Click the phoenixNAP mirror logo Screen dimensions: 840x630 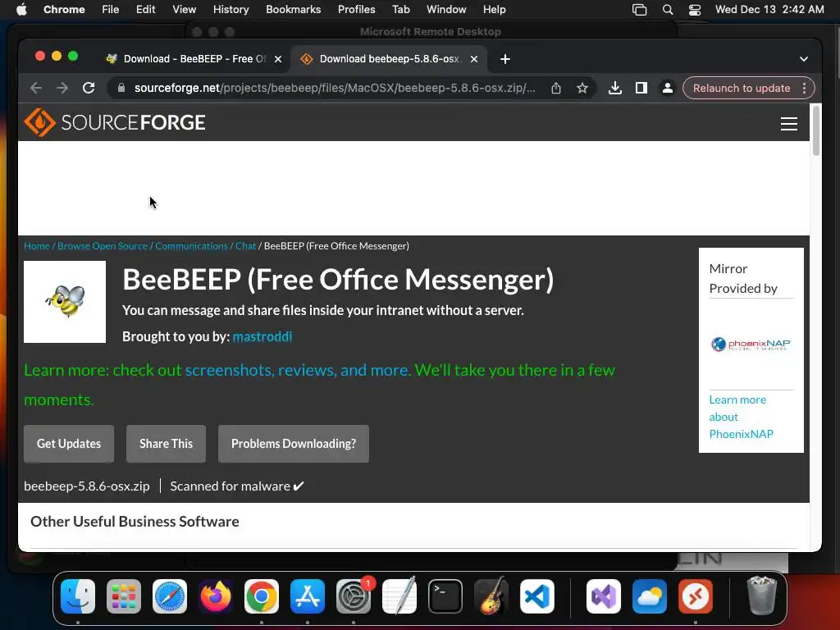point(751,344)
